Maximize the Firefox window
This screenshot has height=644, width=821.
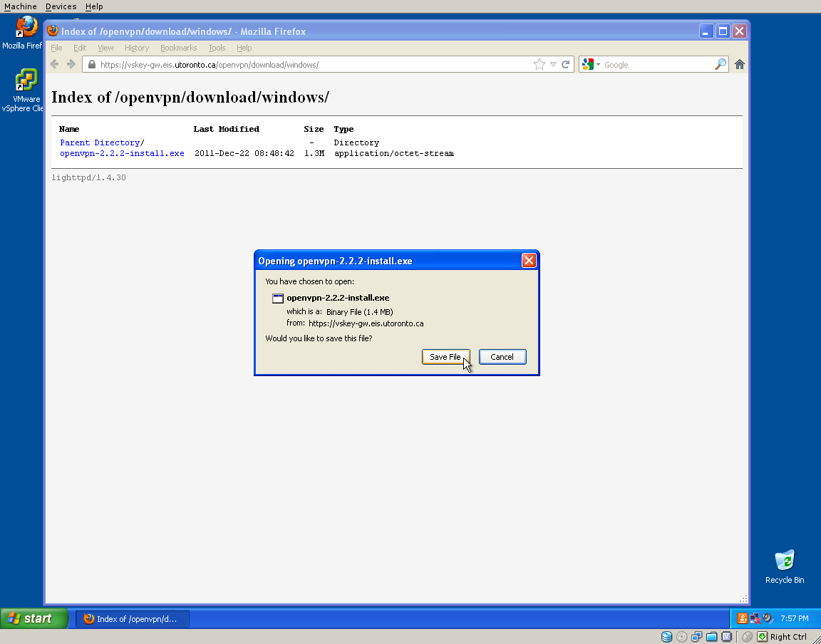coord(723,31)
